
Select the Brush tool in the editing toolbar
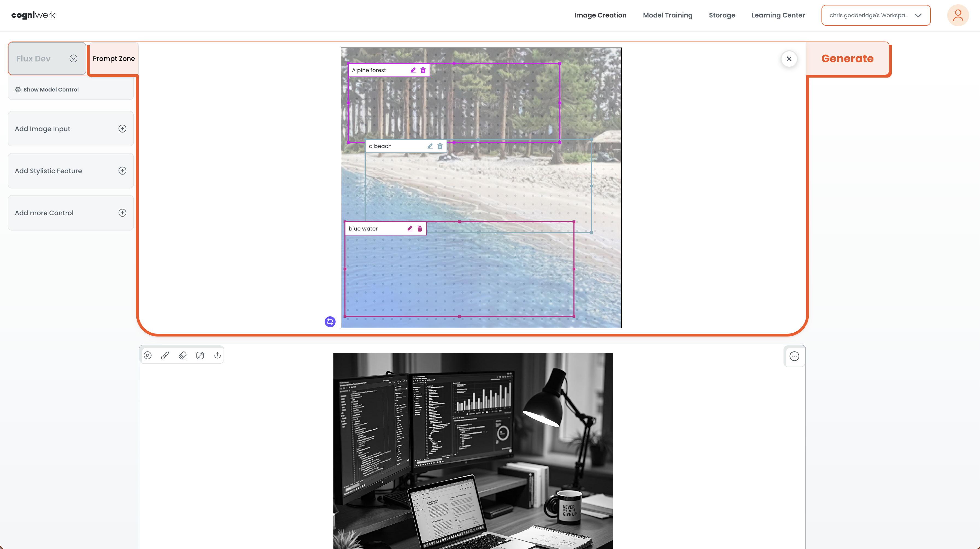pos(165,355)
